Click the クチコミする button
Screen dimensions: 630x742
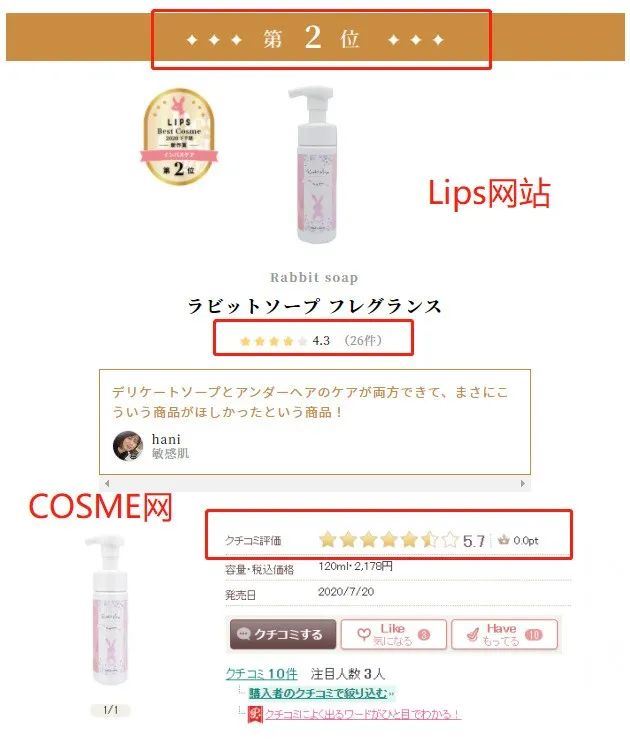click(x=283, y=634)
